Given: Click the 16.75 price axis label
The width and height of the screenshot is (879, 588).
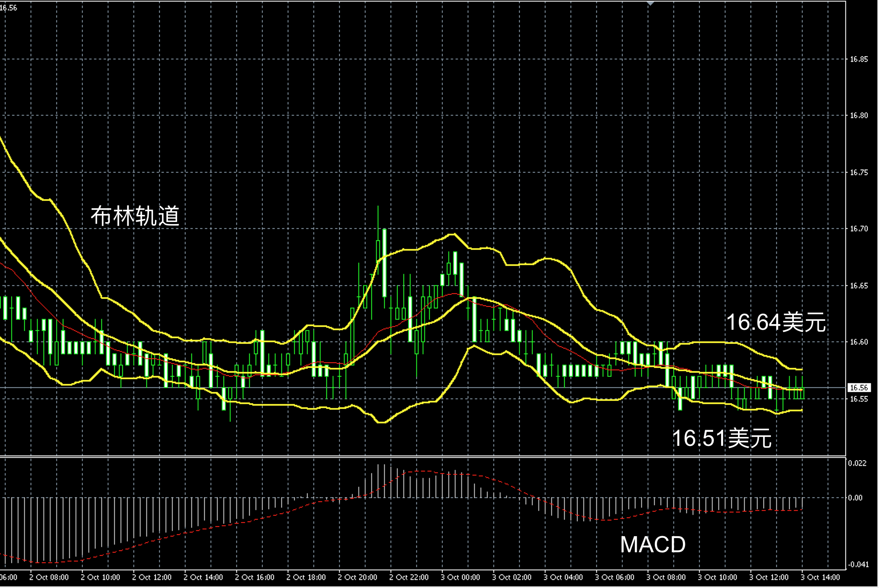Looking at the screenshot, I should tap(859, 173).
